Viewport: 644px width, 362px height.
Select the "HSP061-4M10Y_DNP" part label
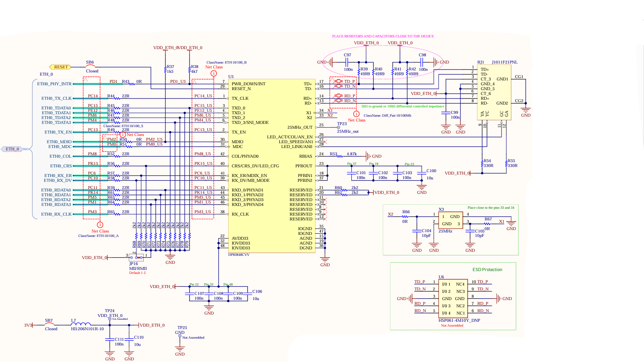coord(459,321)
